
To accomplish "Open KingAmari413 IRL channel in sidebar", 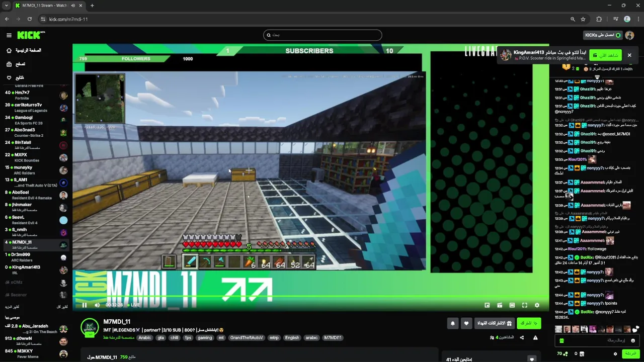I will pyautogui.click(x=35, y=270).
